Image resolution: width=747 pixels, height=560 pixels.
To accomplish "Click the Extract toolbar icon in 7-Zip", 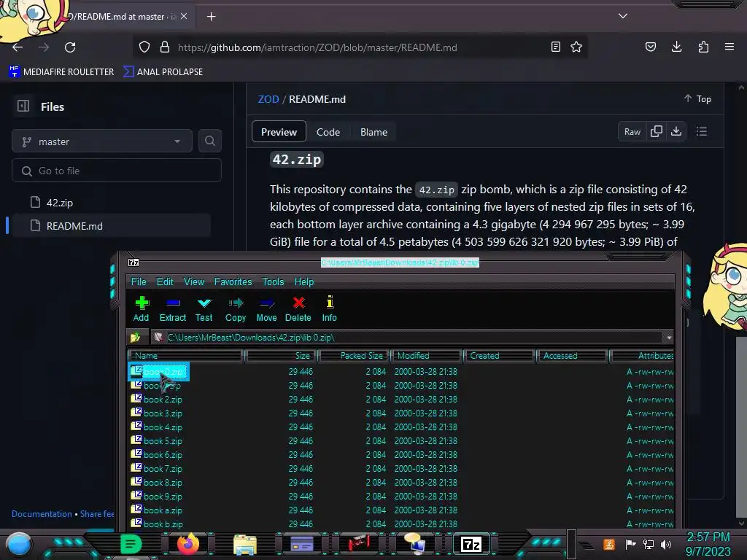I will point(173,303).
